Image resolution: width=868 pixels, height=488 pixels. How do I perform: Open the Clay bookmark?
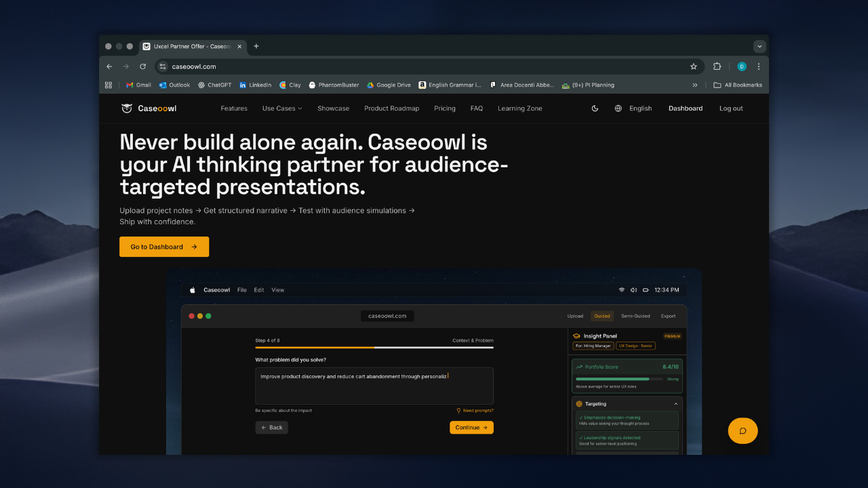pos(290,85)
